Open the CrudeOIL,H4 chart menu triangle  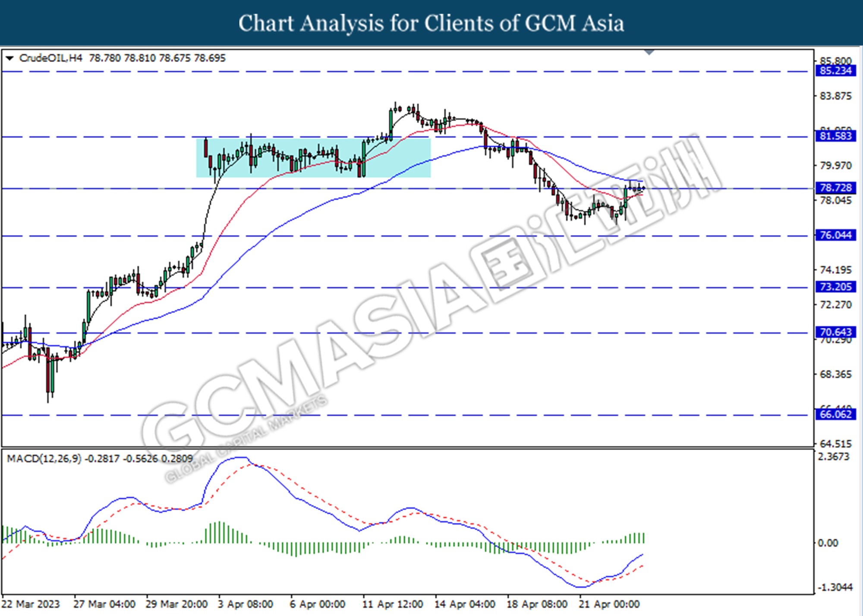pos(9,58)
